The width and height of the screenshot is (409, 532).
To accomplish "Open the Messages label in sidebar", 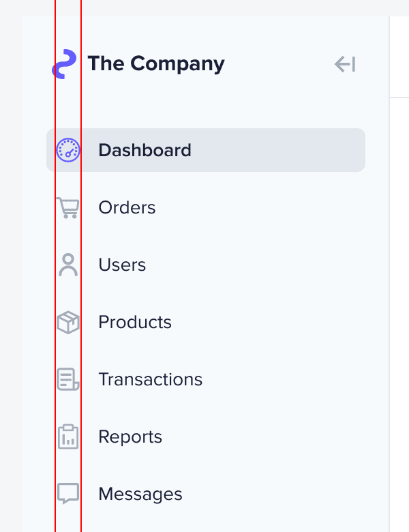I will point(140,494).
